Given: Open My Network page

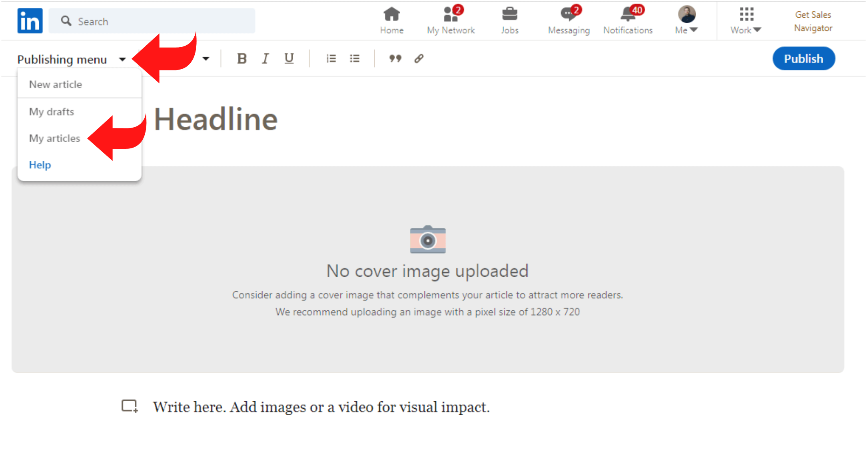Looking at the screenshot, I should [x=451, y=21].
